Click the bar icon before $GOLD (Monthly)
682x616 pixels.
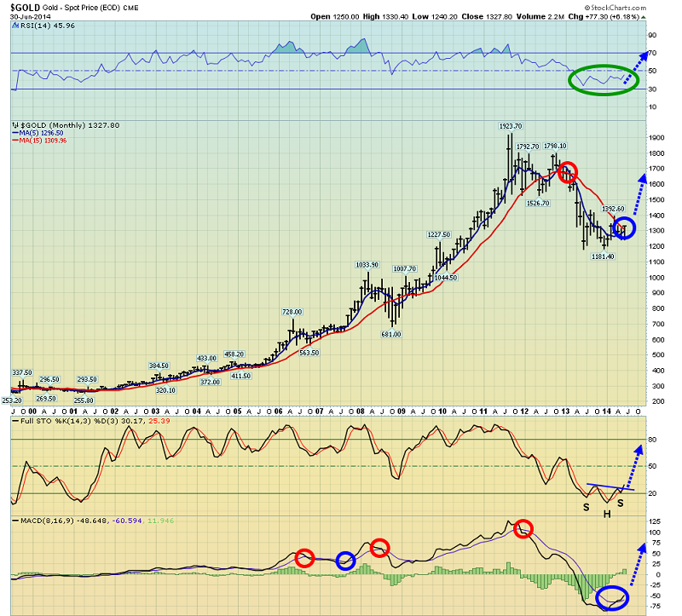point(15,125)
